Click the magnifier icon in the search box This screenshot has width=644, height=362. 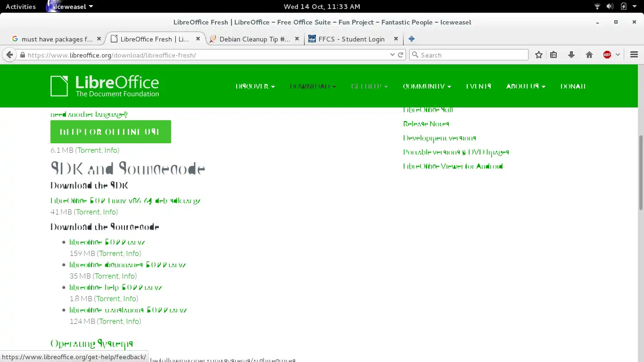(415, 55)
